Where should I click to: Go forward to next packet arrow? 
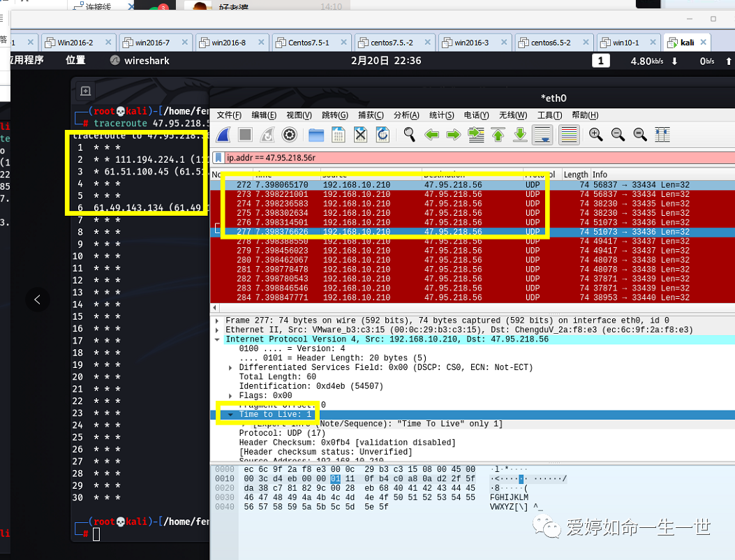click(x=454, y=135)
